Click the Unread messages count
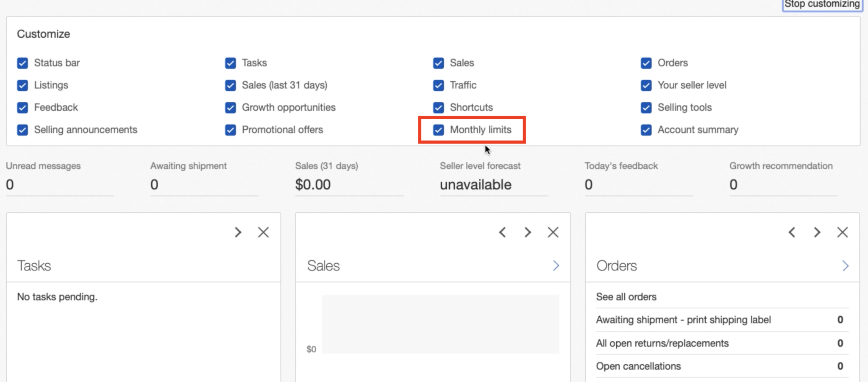 [x=10, y=184]
